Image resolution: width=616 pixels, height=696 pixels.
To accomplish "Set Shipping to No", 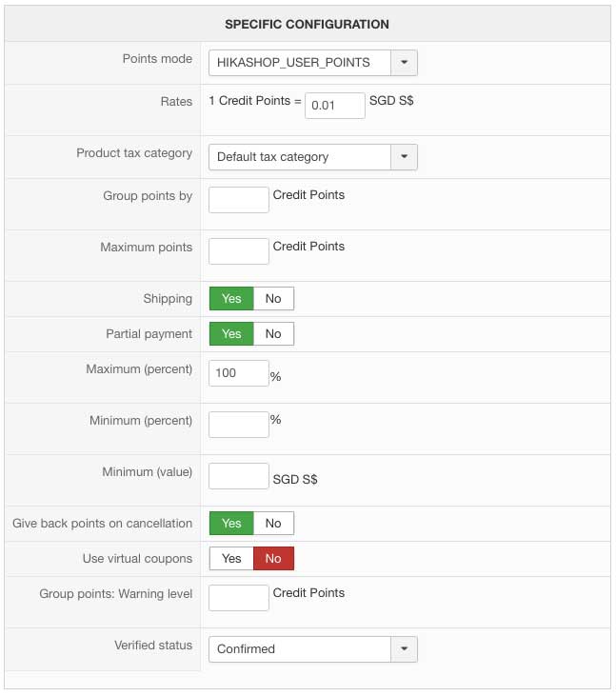I will 273,299.
